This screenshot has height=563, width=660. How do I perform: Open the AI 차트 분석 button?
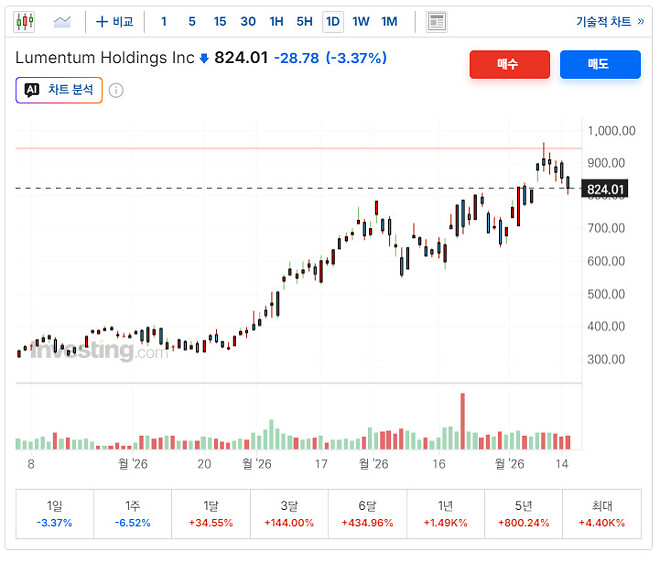59,90
